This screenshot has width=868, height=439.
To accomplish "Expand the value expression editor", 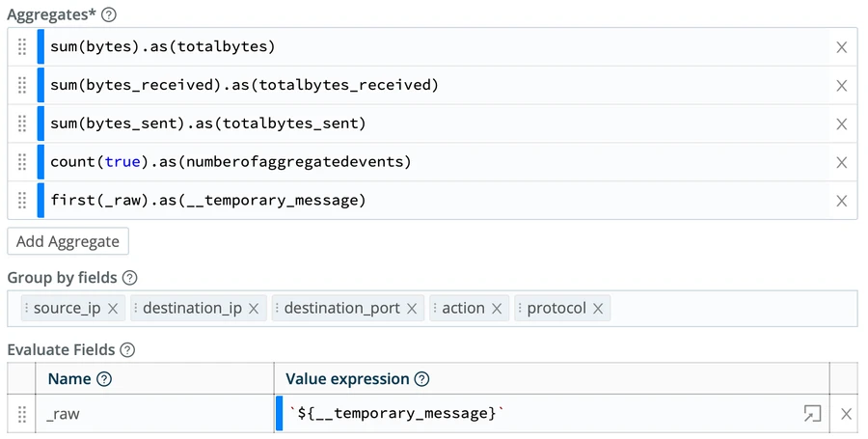I will click(x=812, y=414).
